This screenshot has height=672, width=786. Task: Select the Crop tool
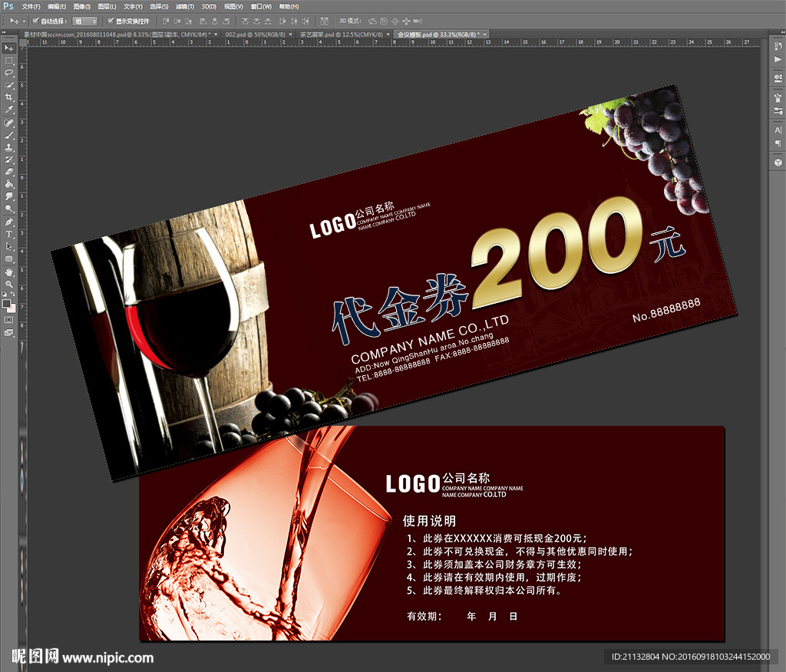(9, 97)
